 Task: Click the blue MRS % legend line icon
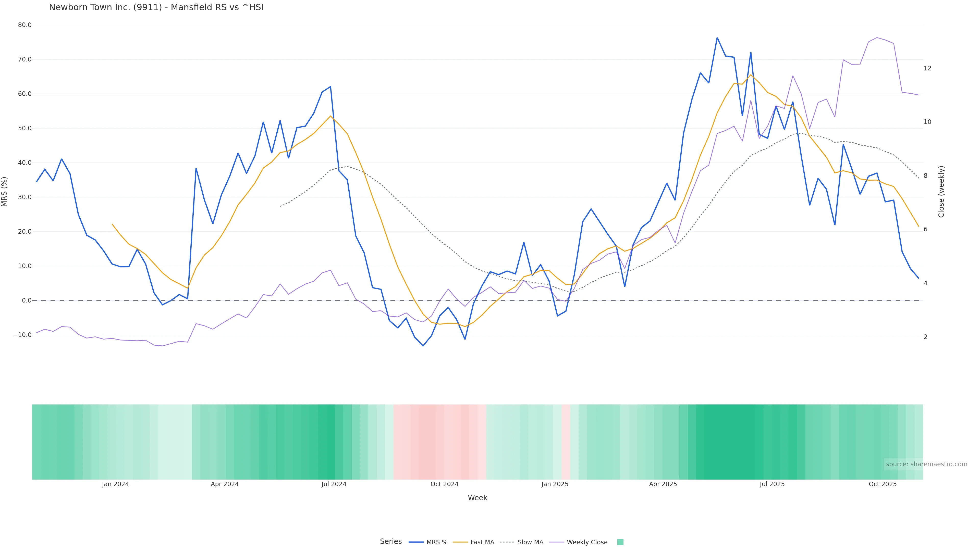416,542
